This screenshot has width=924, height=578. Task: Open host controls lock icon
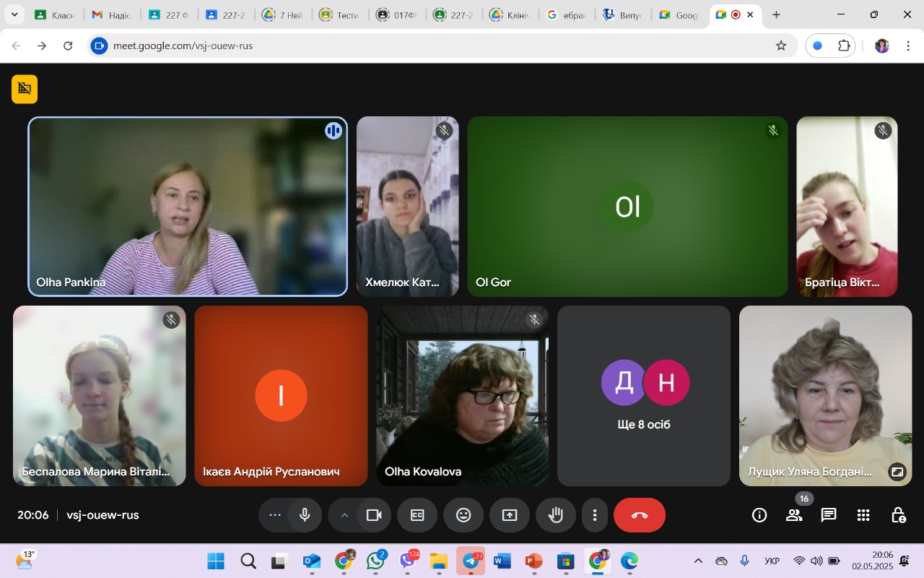coord(898,515)
